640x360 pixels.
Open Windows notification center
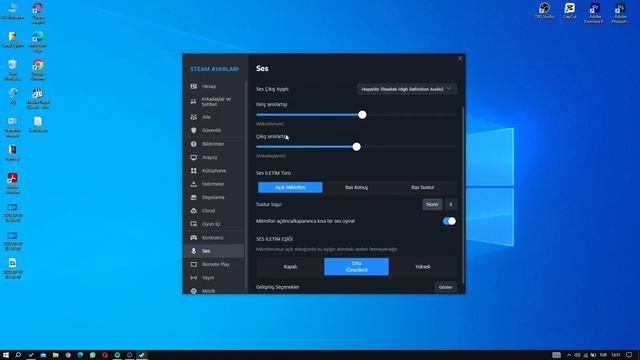[629, 355]
